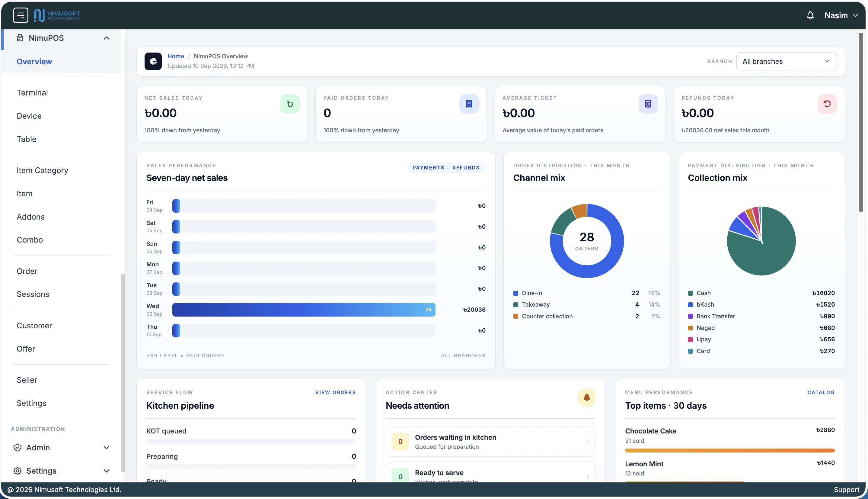The image size is (868, 499).
Task: Click the Collection mix pie chart
Action: tap(761, 241)
